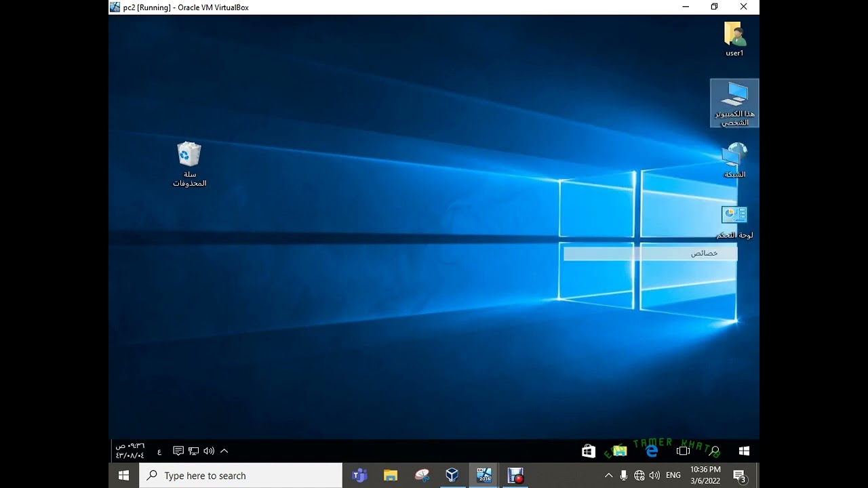Open Microsoft Teams from host taskbar
Viewport: 868px width, 488px height.
pyautogui.click(x=359, y=476)
